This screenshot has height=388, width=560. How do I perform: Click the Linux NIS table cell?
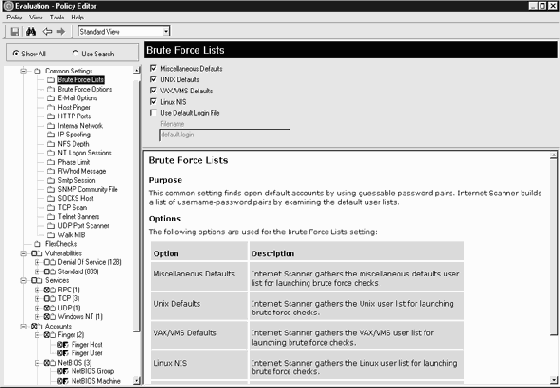[199, 365]
